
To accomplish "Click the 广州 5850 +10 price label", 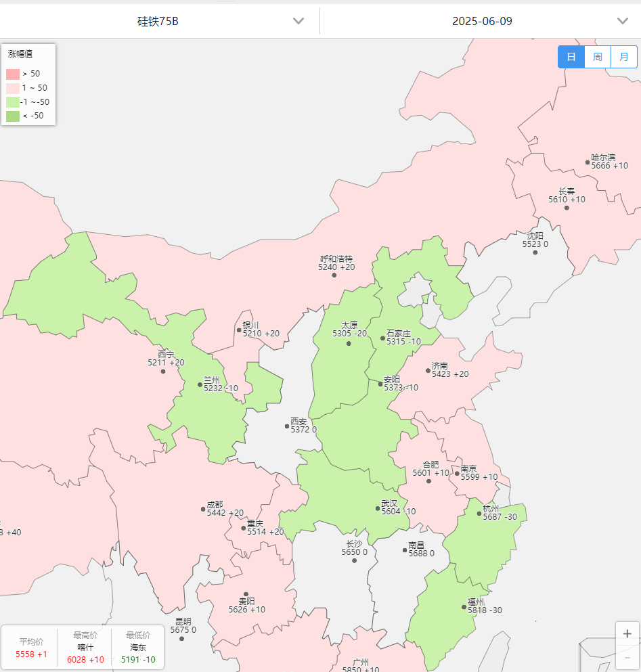I will coord(361,665).
